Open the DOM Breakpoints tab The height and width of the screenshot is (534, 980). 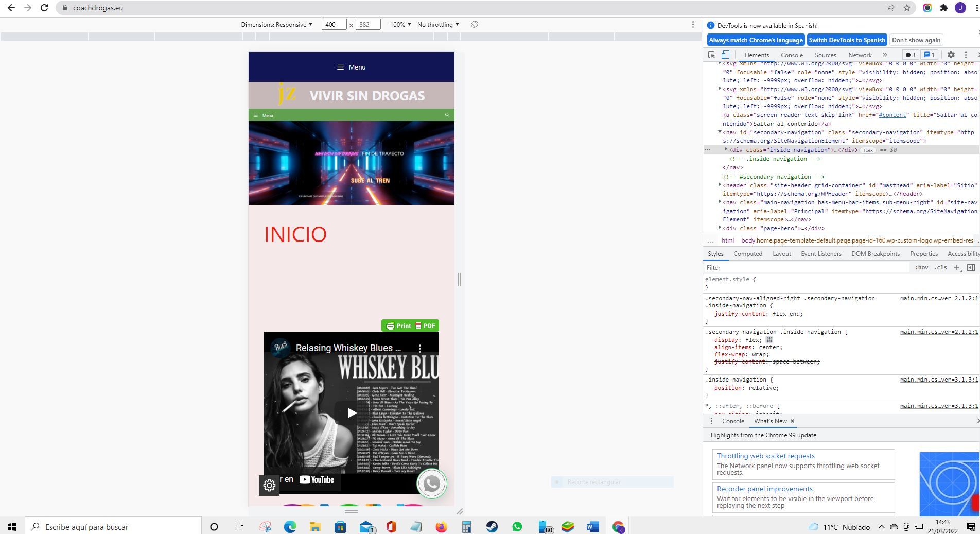pyautogui.click(x=875, y=254)
